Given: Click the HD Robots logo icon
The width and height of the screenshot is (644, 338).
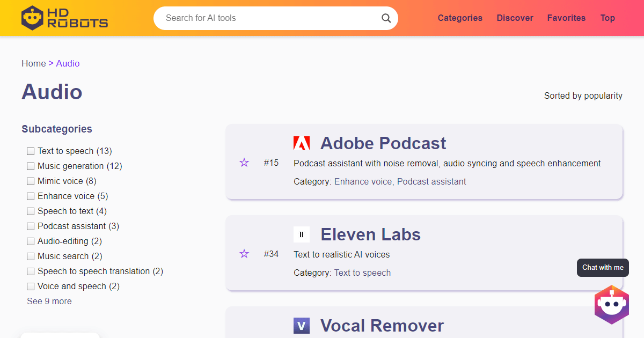Looking at the screenshot, I should 31,17.
